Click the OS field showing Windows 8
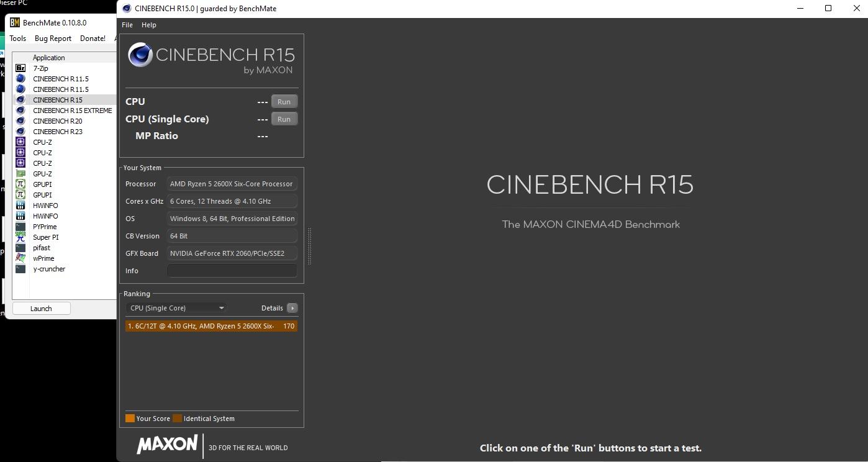 point(232,219)
